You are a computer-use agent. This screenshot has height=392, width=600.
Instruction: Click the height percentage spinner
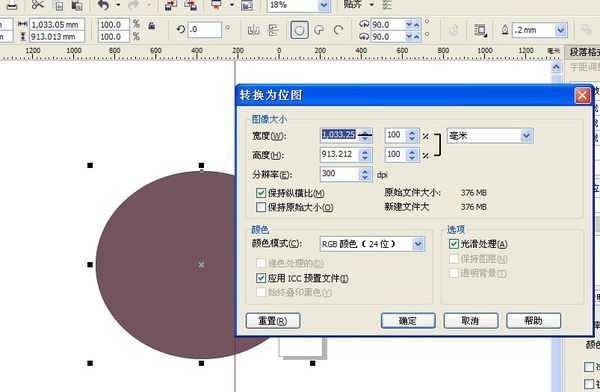[x=412, y=155]
